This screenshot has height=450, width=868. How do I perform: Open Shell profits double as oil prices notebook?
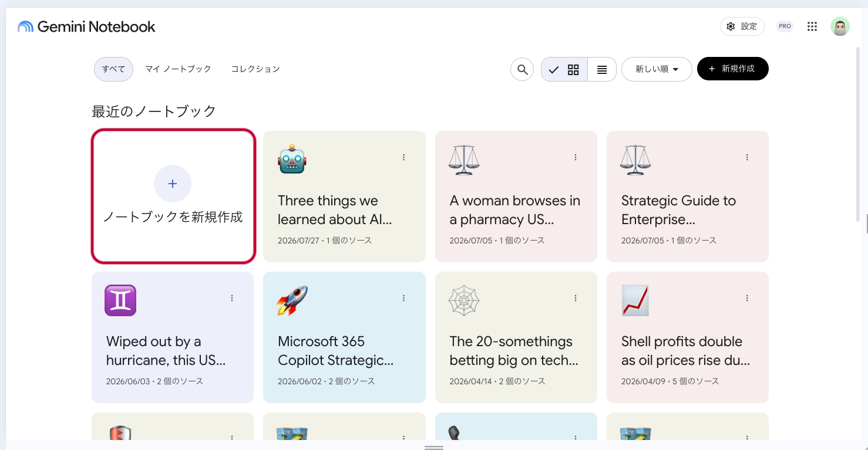click(x=687, y=337)
